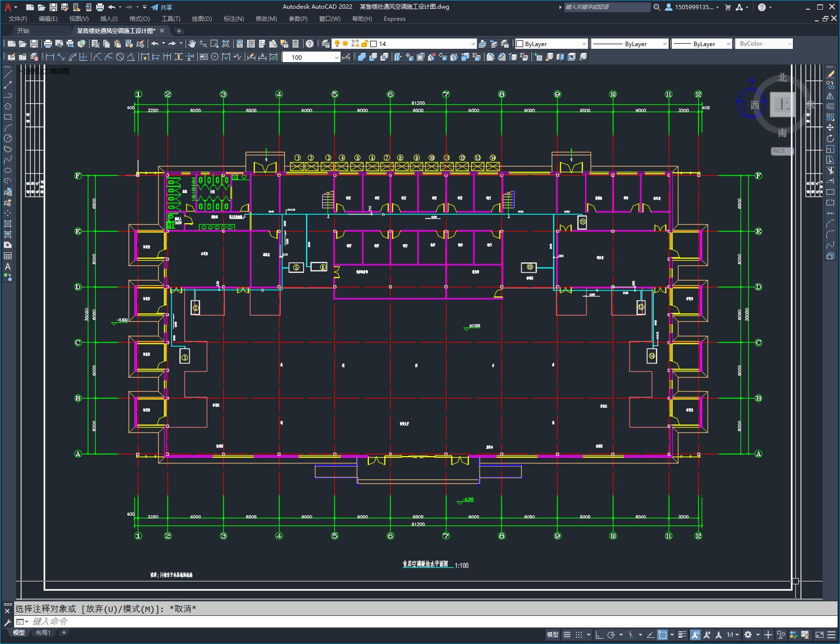Click the Center Mark dimension icon
The image size is (840, 644).
tap(214, 57)
